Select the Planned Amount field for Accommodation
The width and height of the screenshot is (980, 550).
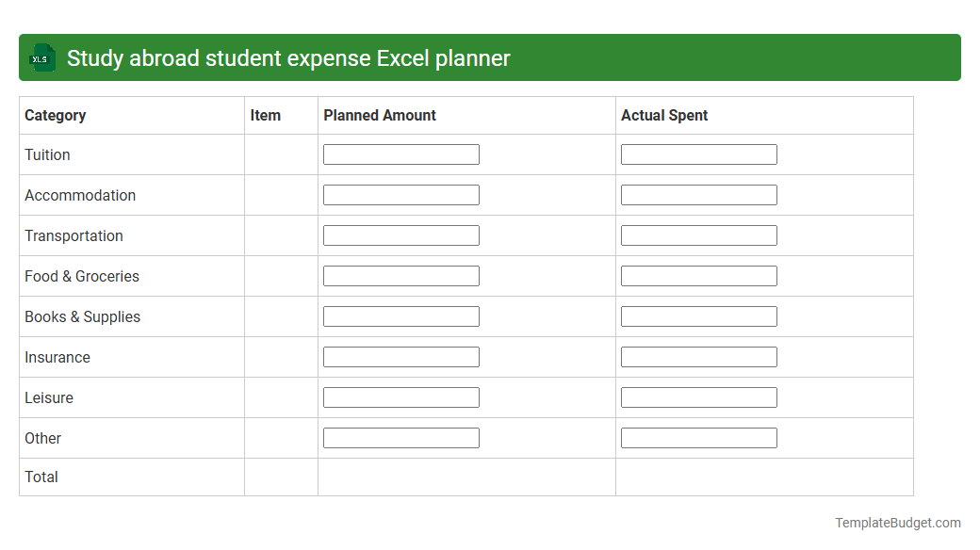(400, 194)
